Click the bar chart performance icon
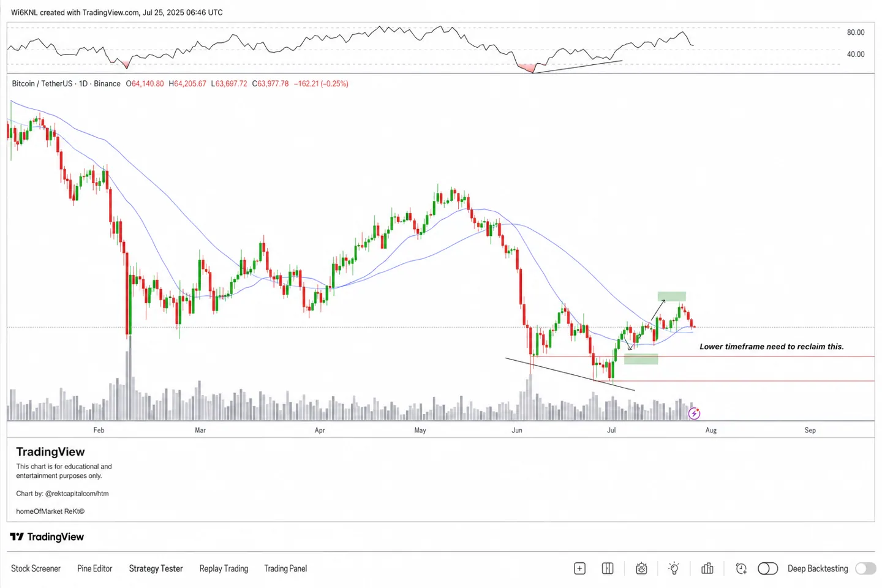The height and width of the screenshot is (588, 882). [x=707, y=568]
